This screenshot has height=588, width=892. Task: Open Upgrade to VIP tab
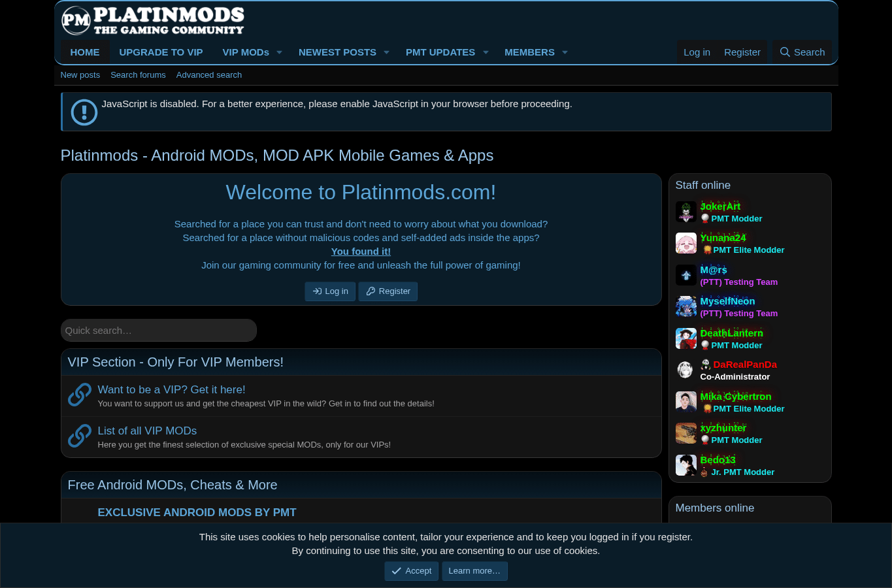(161, 52)
